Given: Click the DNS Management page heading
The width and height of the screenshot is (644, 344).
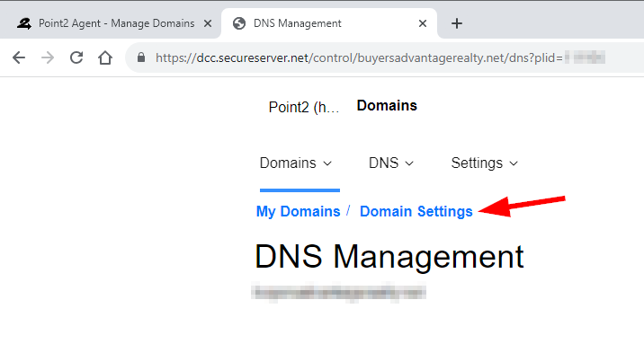Looking at the screenshot, I should click(389, 257).
